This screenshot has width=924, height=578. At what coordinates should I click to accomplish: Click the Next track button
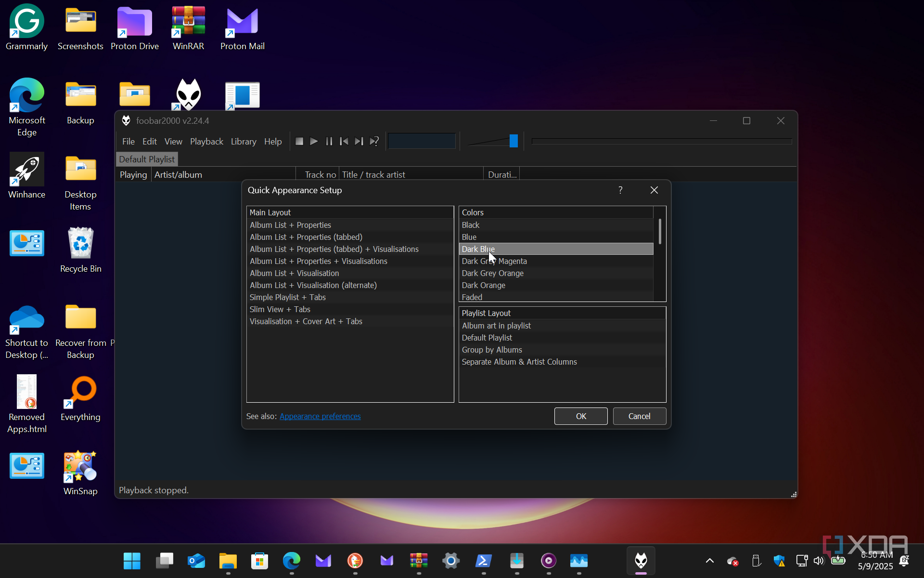[x=359, y=141]
